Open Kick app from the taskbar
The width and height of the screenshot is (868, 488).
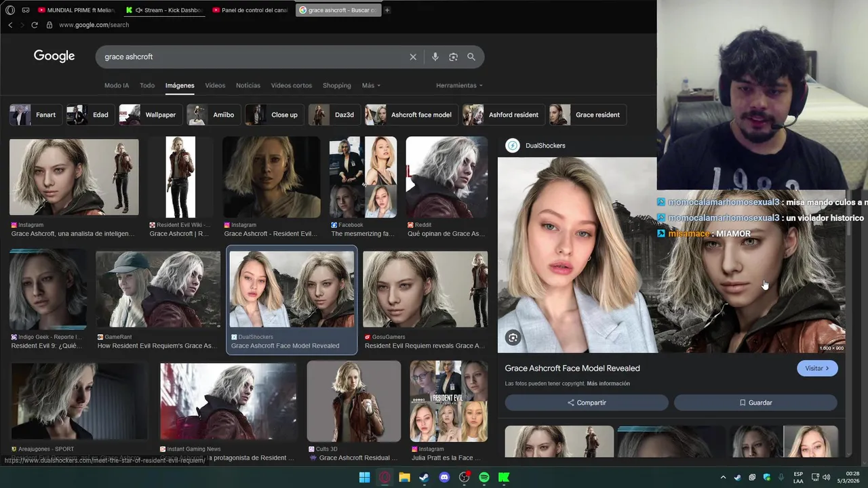coord(504,477)
